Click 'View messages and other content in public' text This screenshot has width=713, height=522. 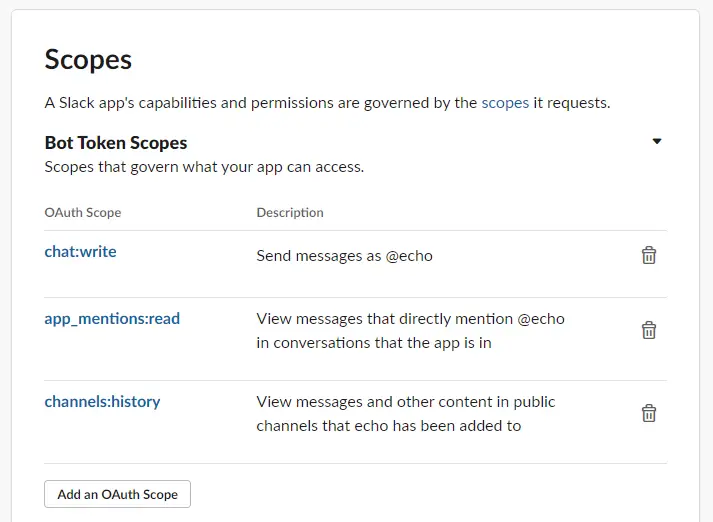pyautogui.click(x=406, y=402)
